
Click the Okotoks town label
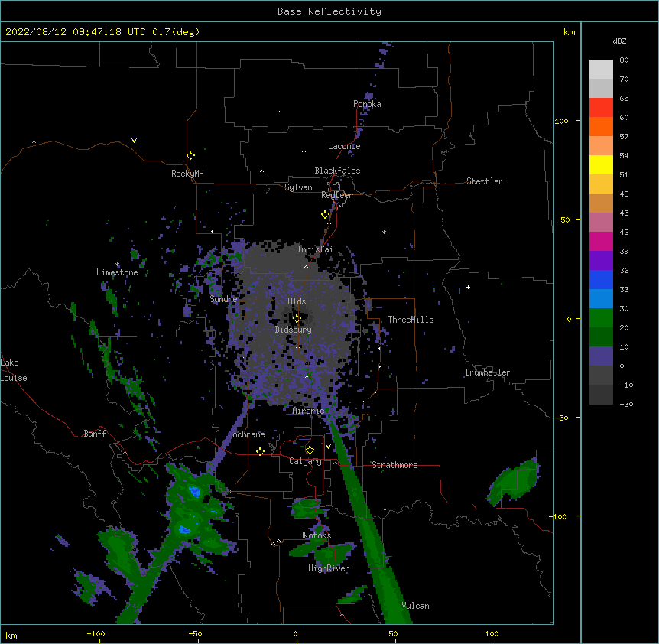tap(315, 535)
